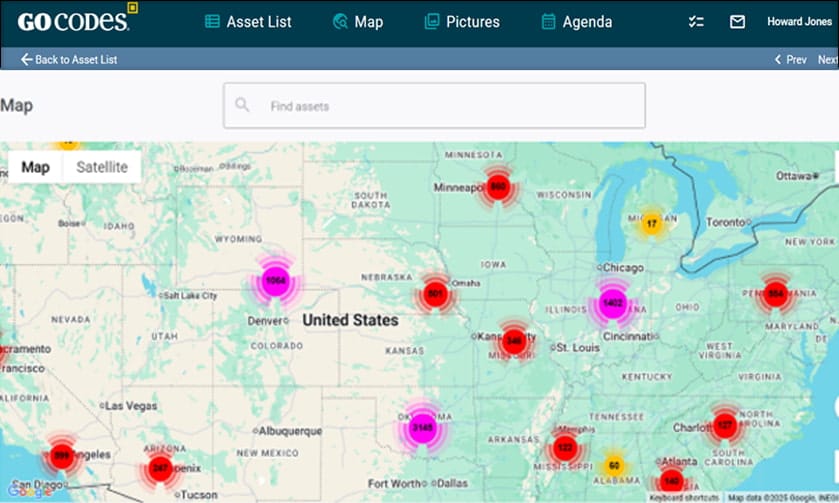Image resolution: width=839 pixels, height=503 pixels.
Task: Click Back to Asset List link
Action: (x=69, y=60)
